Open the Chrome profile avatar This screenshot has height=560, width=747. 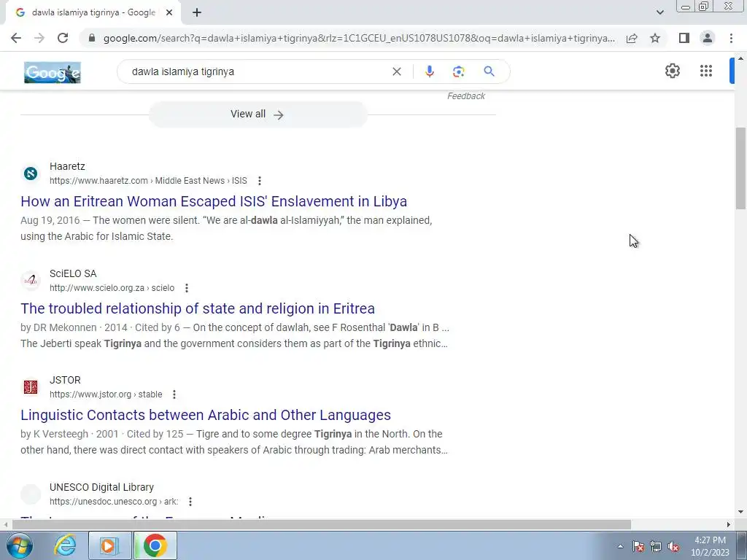coord(708,38)
